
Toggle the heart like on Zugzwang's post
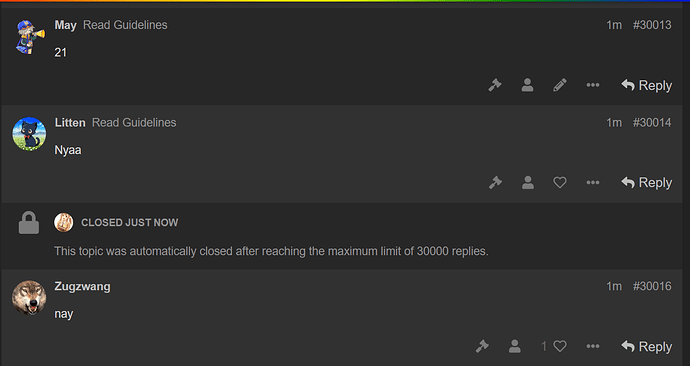point(560,347)
